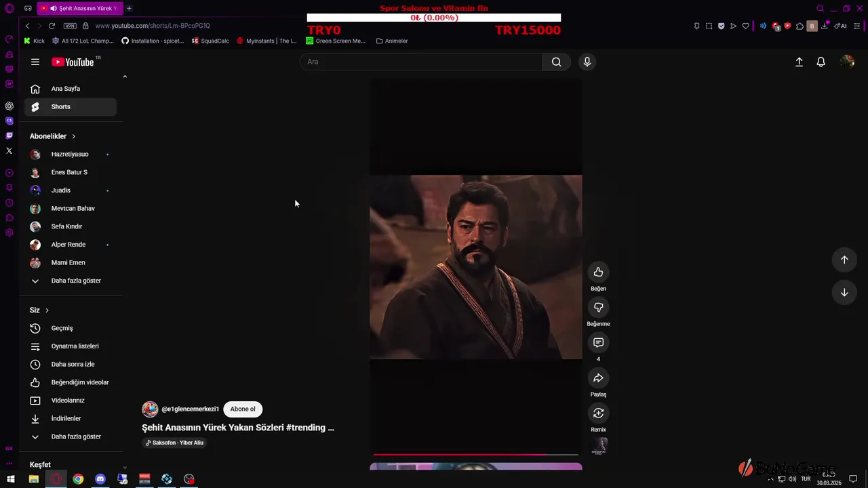The image size is (868, 488).
Task: Subscribe with the Abone ol button
Action: [x=243, y=409]
